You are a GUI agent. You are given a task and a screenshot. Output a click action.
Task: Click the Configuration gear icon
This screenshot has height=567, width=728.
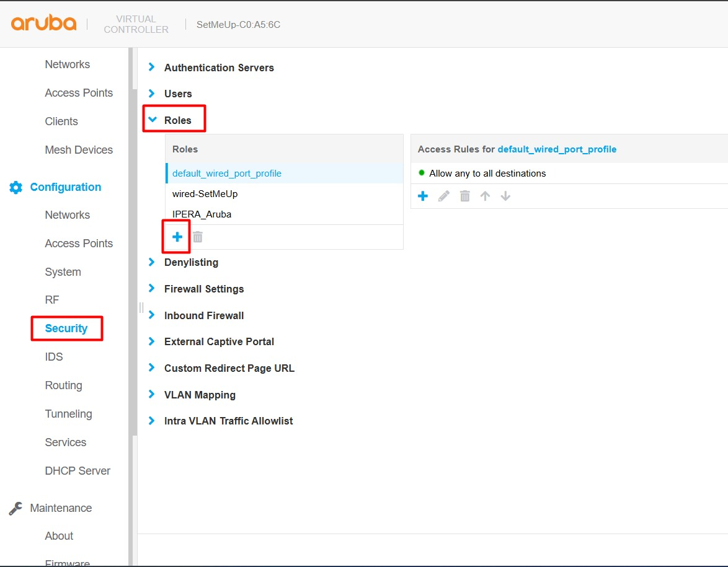pyautogui.click(x=16, y=188)
